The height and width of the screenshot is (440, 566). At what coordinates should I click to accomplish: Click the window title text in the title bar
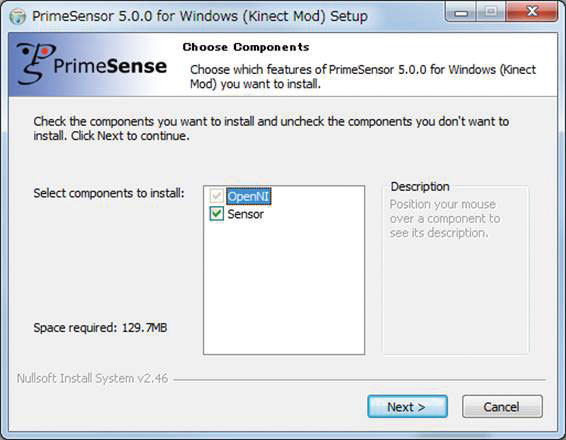click(x=200, y=16)
